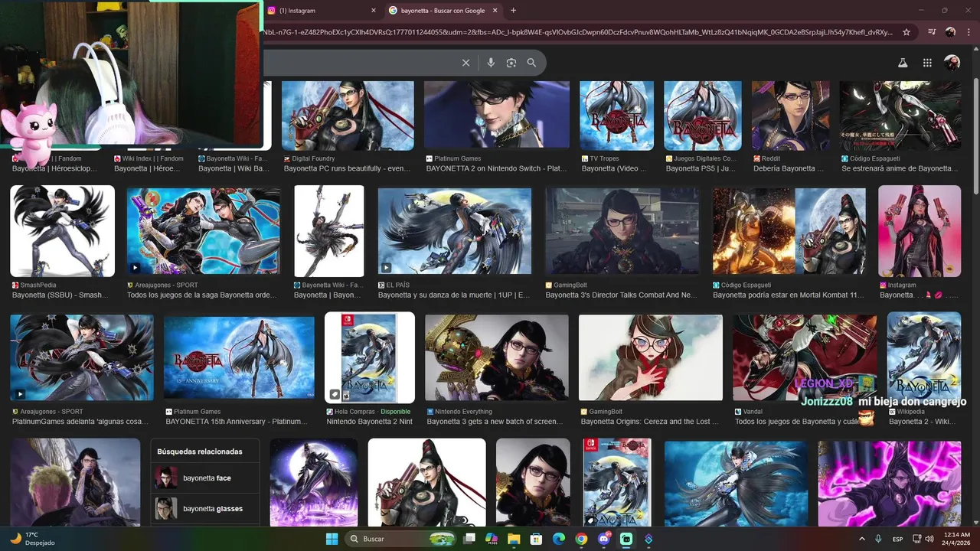Click the tray microphone icon
This screenshot has height=551, width=980.
[878, 539]
